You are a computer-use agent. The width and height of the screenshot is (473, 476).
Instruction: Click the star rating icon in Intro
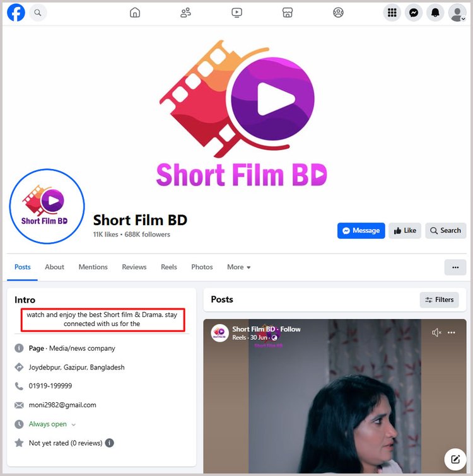coord(19,443)
